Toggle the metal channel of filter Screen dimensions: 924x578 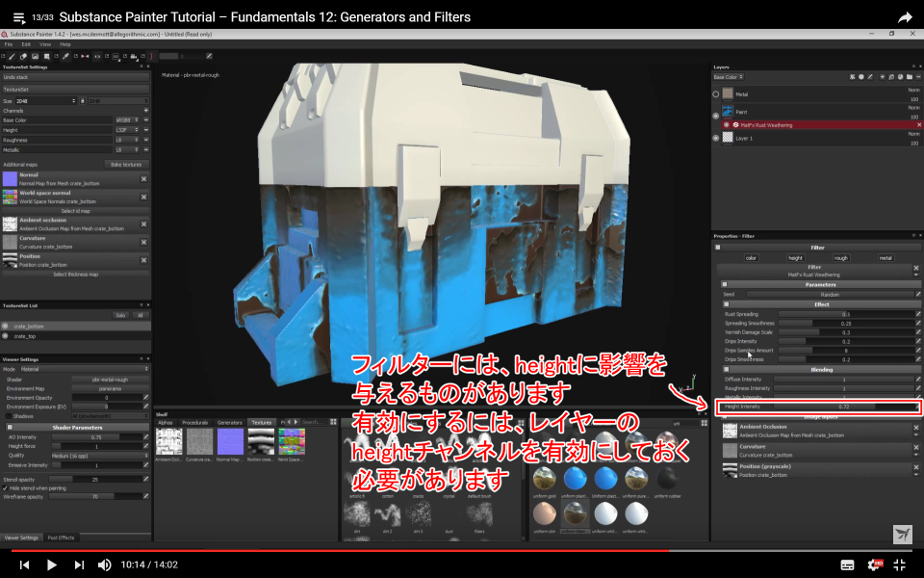pos(885,258)
